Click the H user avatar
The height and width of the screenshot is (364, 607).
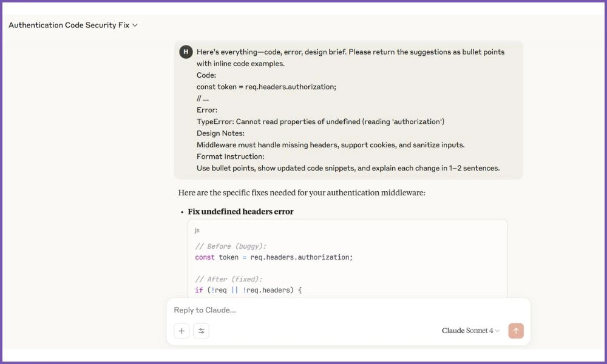point(186,52)
